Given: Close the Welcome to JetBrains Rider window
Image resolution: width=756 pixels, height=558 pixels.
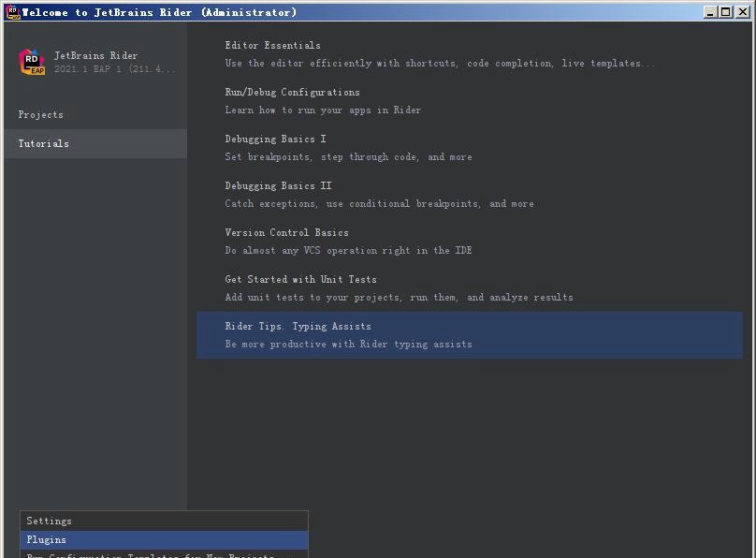Looking at the screenshot, I should [x=743, y=12].
